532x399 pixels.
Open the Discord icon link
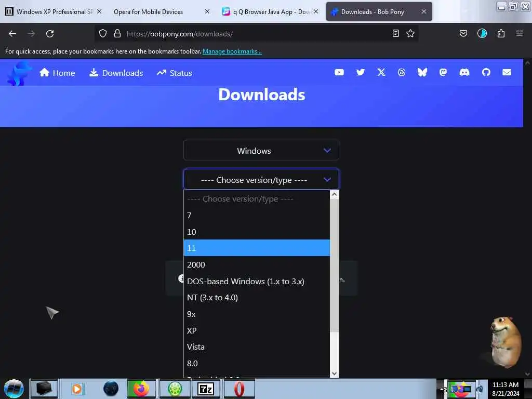coord(464,72)
